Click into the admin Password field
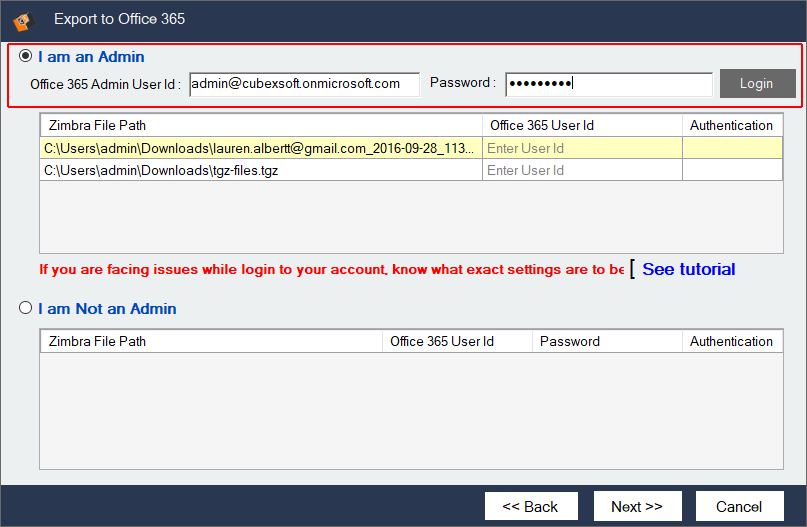 point(608,84)
